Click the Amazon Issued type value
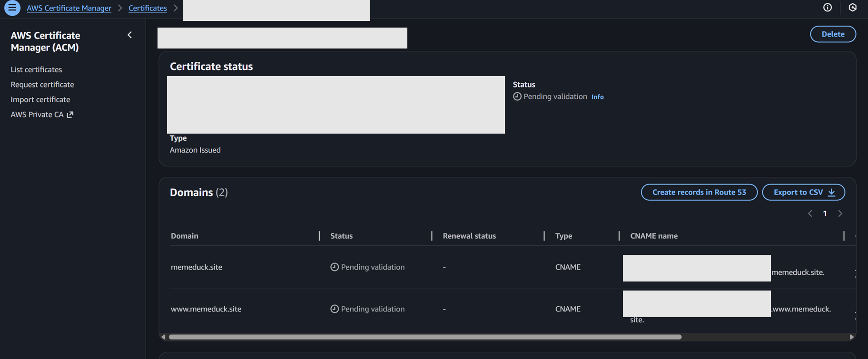This screenshot has width=868, height=359. [195, 150]
